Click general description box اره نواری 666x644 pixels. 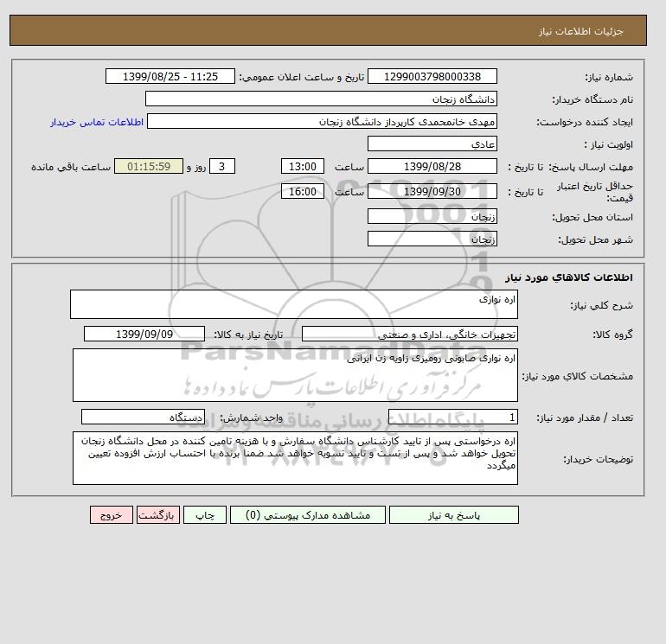294,304
